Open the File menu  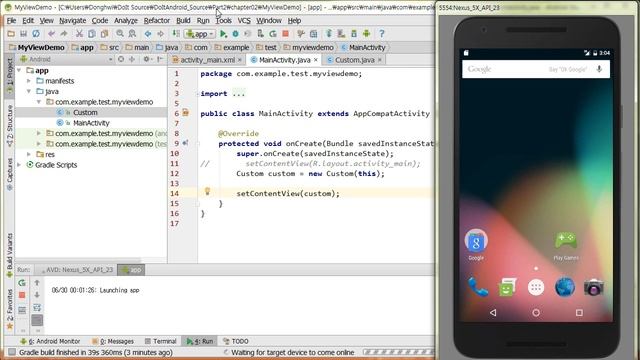(11, 20)
